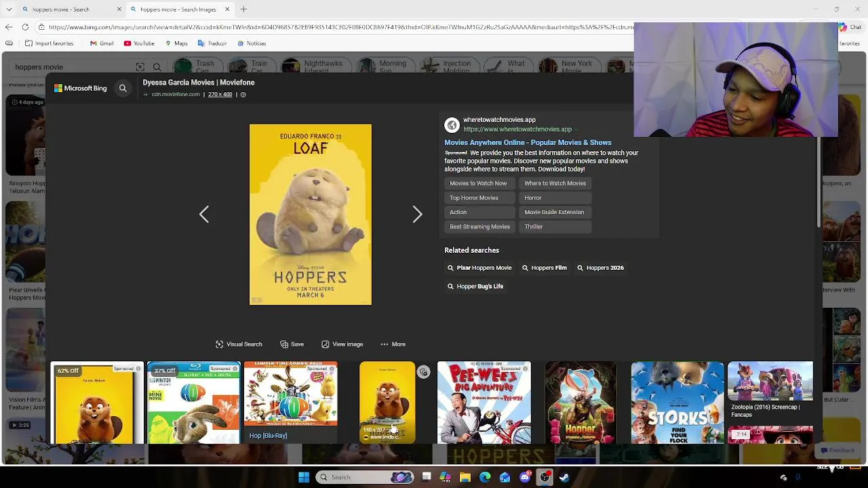Open Microsoft Edge from the taskbar
This screenshot has width=868, height=488.
click(485, 477)
